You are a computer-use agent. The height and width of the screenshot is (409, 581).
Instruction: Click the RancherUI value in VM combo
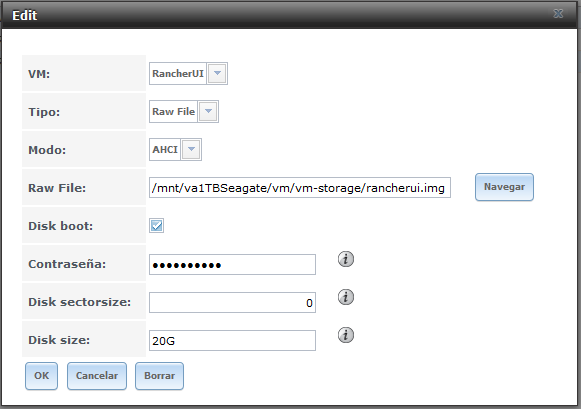(x=178, y=73)
